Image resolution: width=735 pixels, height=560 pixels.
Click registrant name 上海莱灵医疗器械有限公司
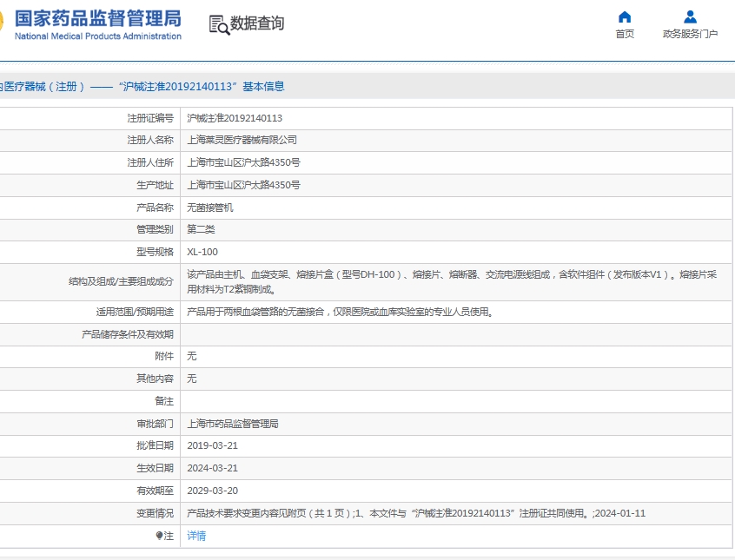point(242,140)
